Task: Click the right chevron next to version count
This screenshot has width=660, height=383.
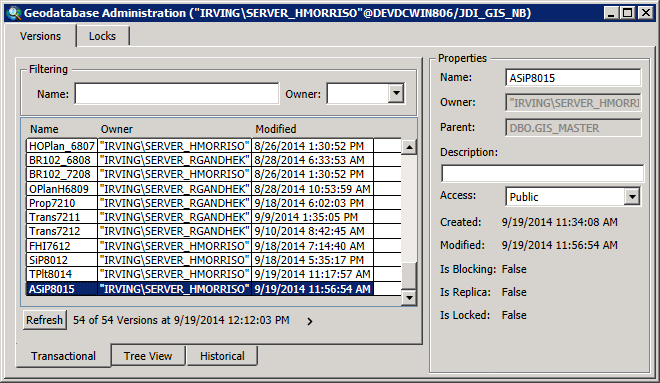Action: 310,322
